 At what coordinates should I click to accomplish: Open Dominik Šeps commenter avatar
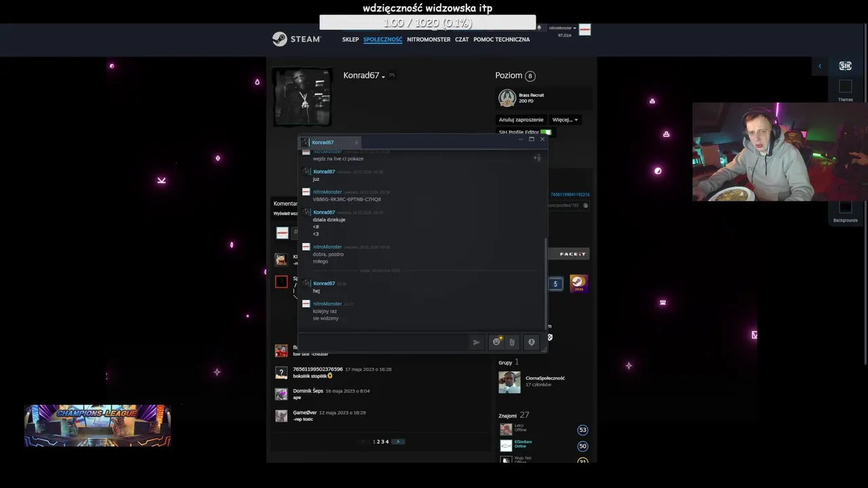[281, 394]
